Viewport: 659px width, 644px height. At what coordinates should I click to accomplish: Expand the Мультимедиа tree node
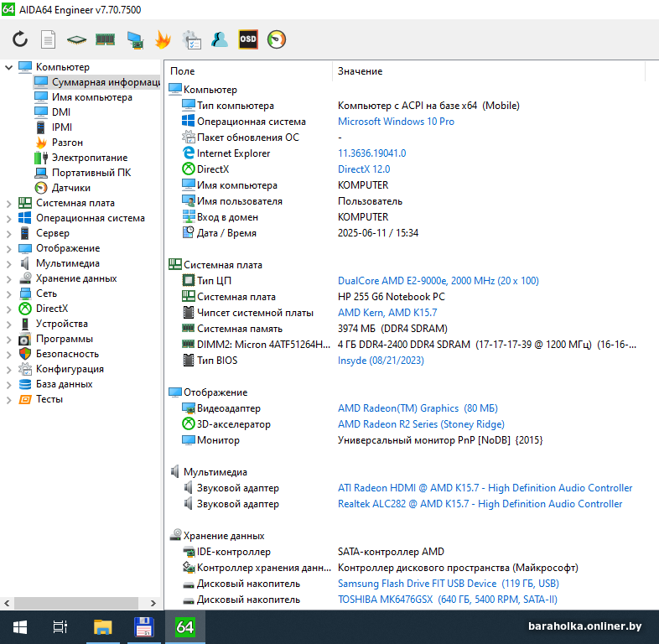click(x=8, y=263)
